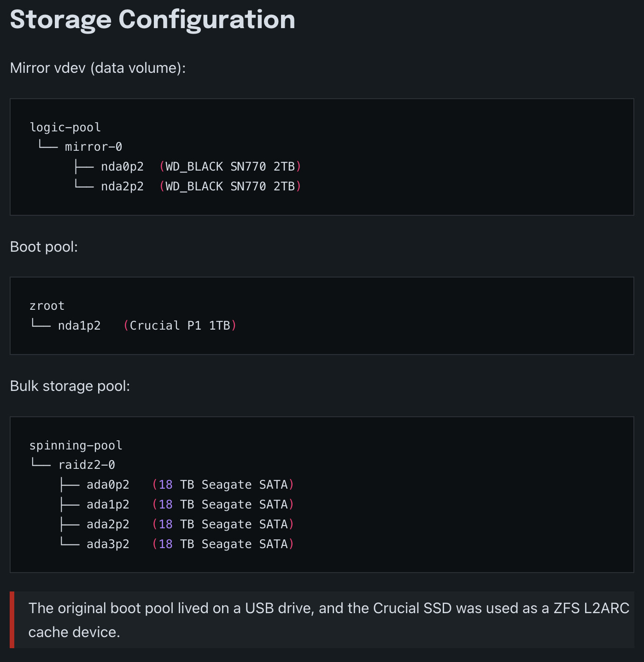
Task: Select the zroot pool entry
Action: pos(47,306)
